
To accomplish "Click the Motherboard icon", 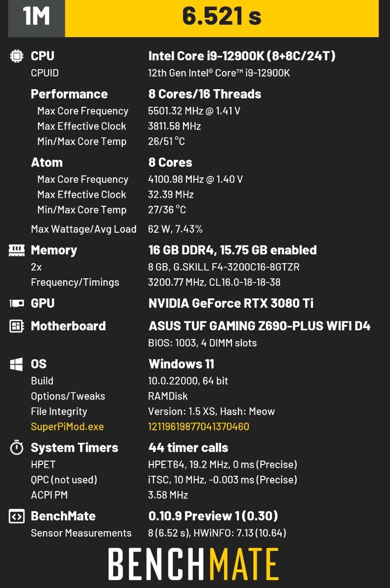I will [17, 326].
